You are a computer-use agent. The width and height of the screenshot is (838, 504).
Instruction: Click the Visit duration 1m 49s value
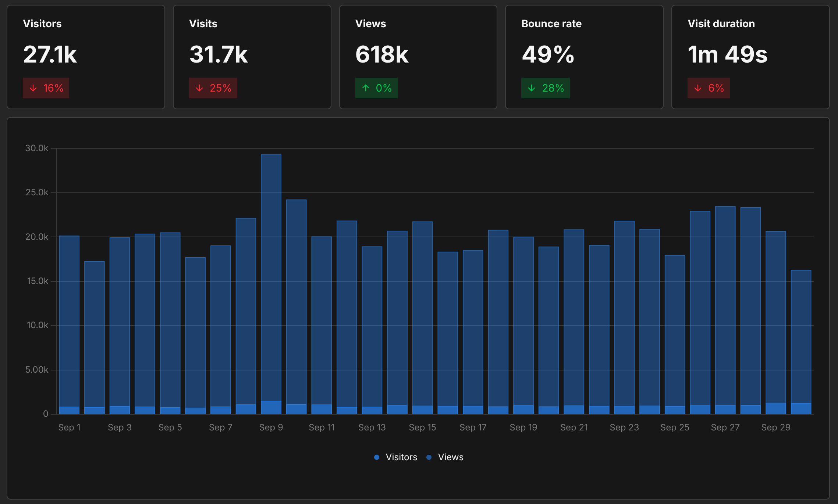728,54
